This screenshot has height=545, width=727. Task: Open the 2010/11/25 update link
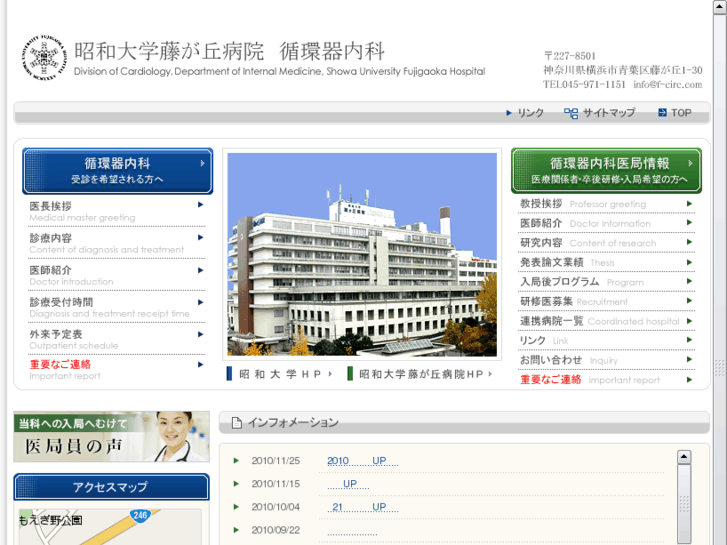[x=363, y=461]
